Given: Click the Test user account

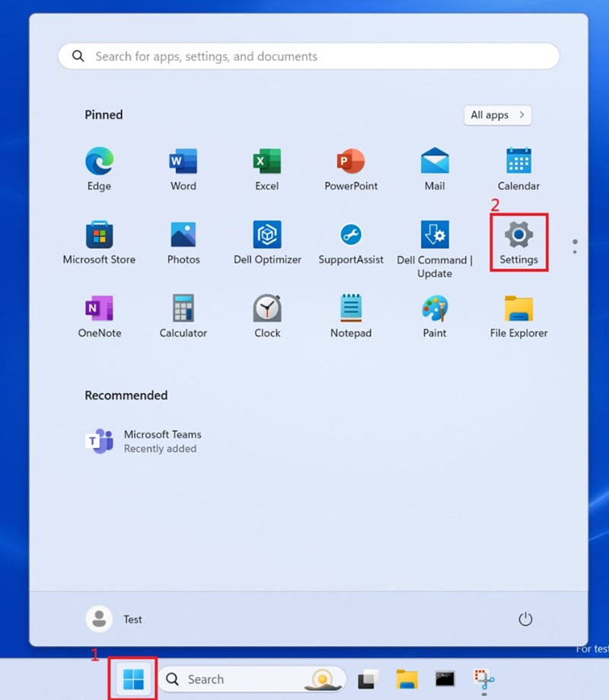Looking at the screenshot, I should coord(116,618).
